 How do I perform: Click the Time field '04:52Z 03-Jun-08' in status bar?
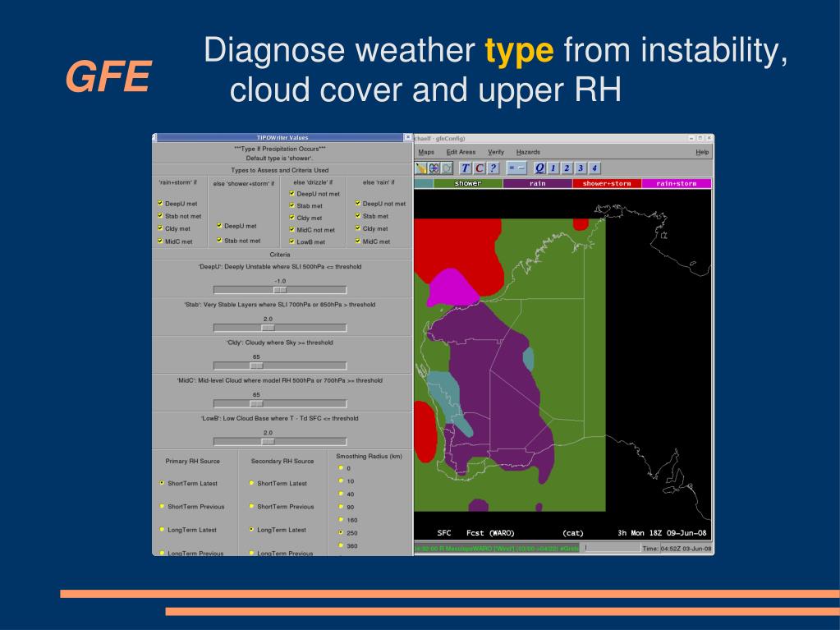coord(686,549)
